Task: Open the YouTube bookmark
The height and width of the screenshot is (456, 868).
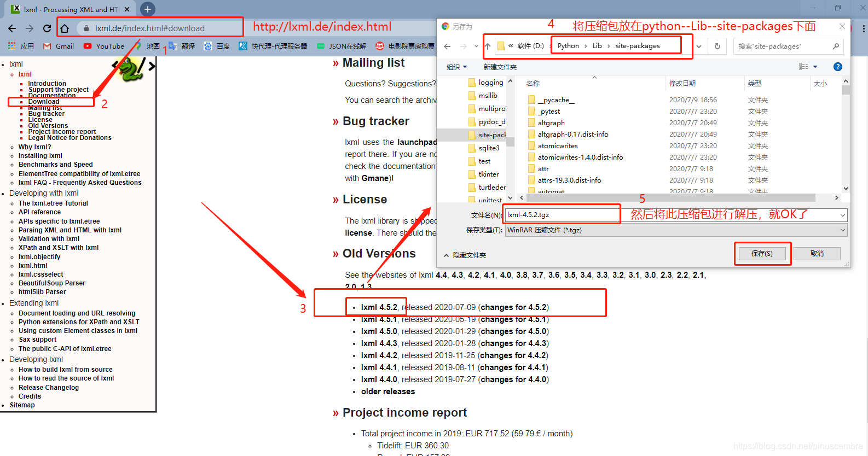Action: 104,46
